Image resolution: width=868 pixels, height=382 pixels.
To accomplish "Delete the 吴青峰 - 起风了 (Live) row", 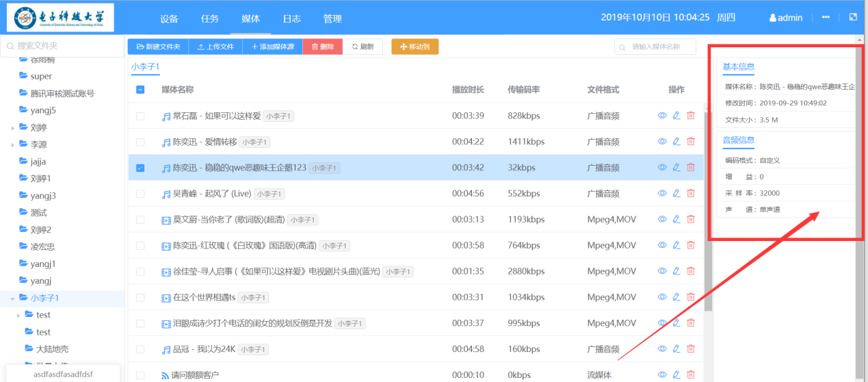I will coord(691,194).
